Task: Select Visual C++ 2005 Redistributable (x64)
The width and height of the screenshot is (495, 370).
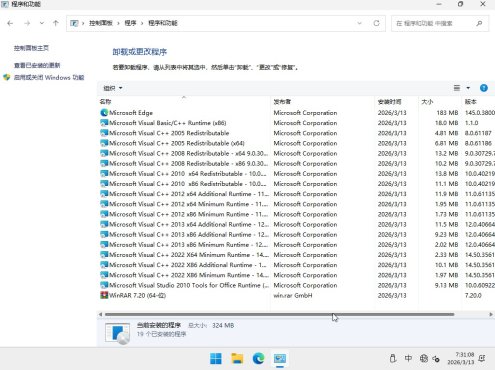Action: click(x=297, y=143)
